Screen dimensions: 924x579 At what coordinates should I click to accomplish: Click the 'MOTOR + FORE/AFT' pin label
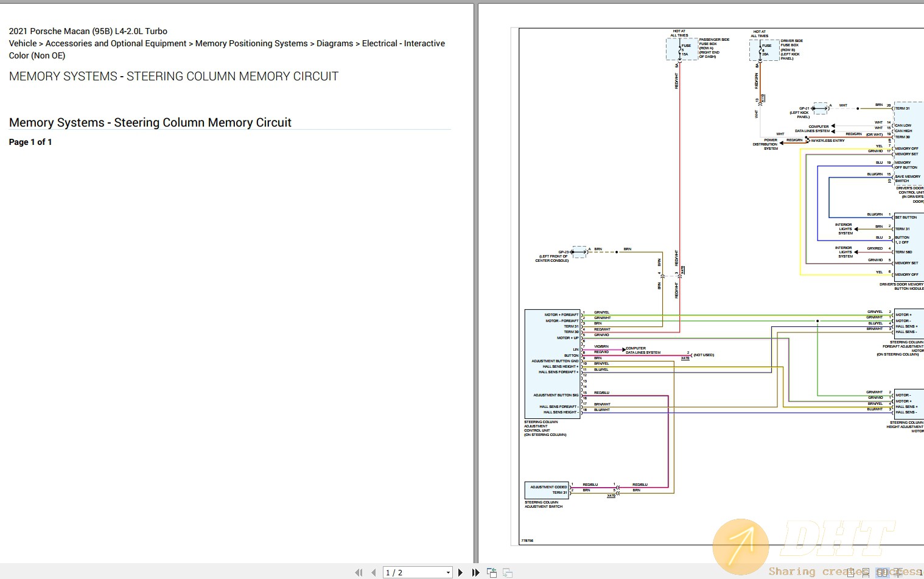[561, 315]
